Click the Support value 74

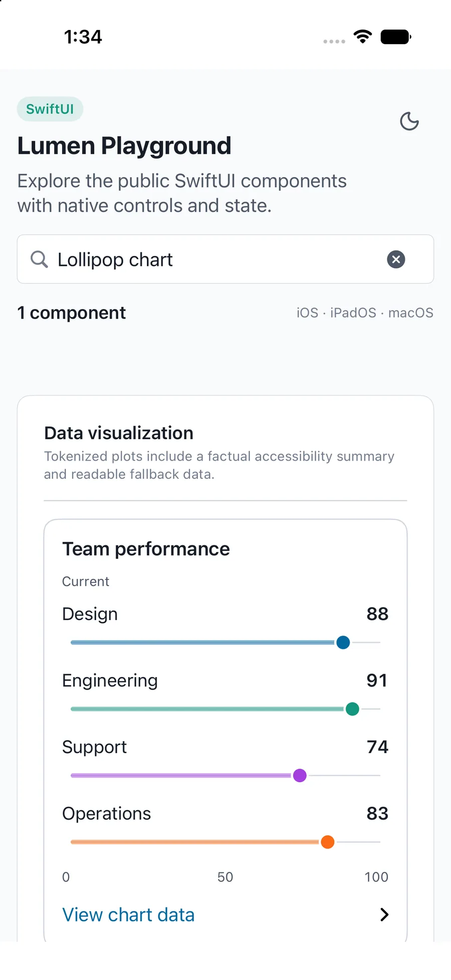pyautogui.click(x=378, y=747)
